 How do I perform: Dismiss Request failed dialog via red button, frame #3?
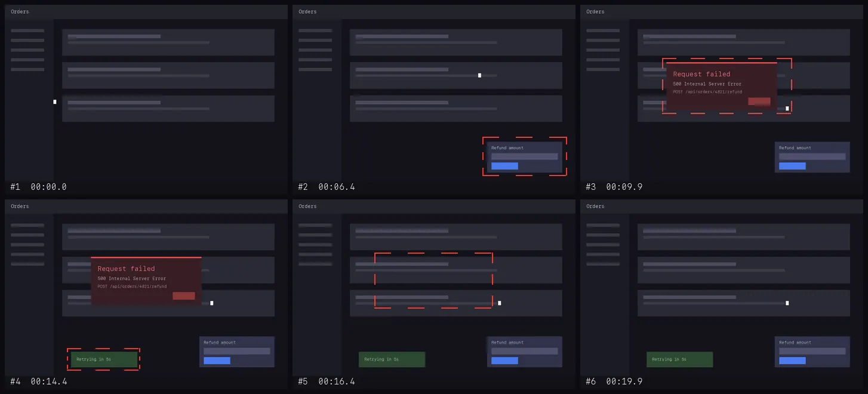point(759,101)
